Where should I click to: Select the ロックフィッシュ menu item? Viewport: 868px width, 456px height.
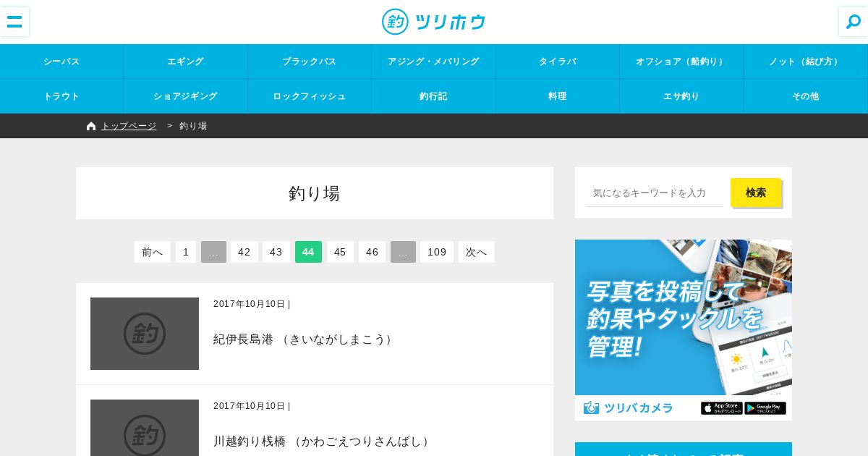tap(310, 96)
